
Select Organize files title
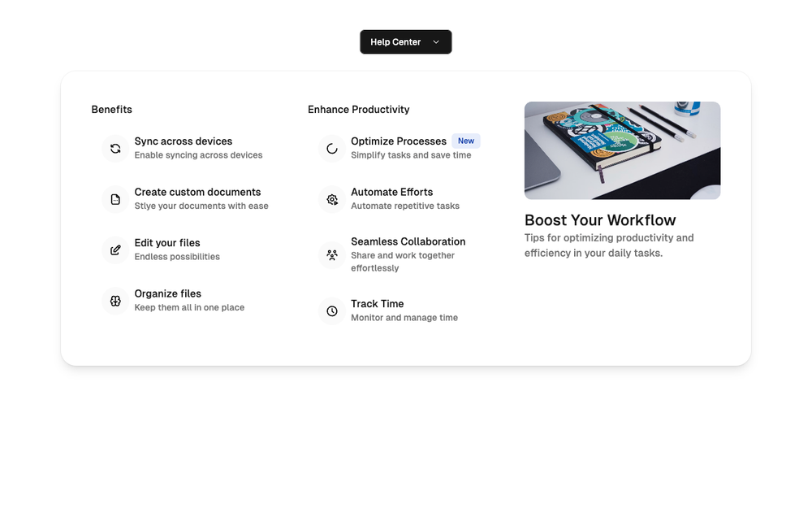point(168,293)
